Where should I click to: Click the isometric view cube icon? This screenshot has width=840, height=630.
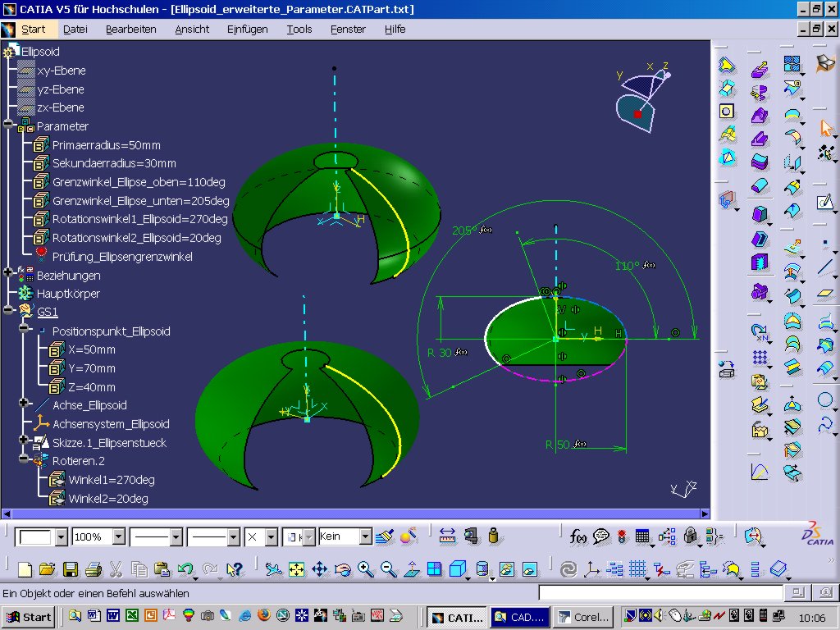458,569
